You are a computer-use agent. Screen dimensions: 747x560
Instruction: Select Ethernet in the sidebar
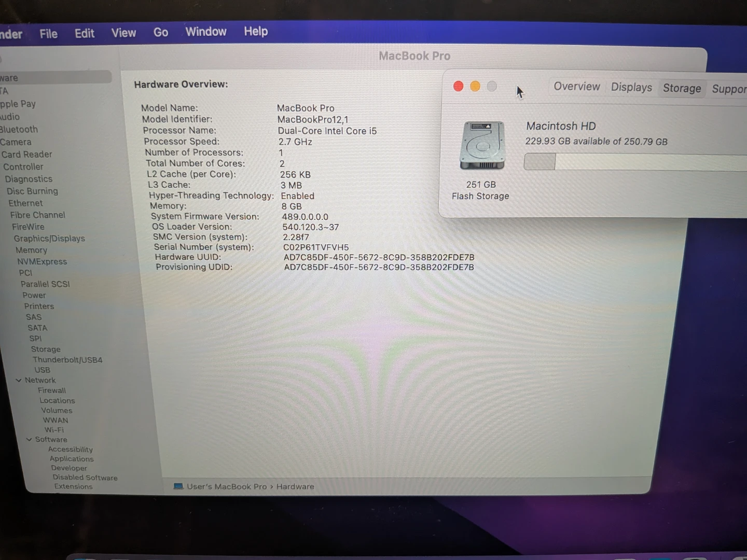point(25,203)
